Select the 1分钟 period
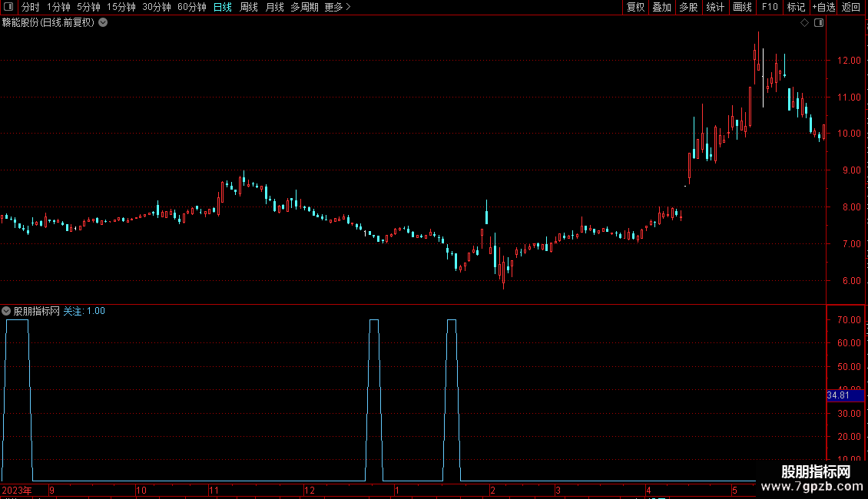 (x=58, y=7)
